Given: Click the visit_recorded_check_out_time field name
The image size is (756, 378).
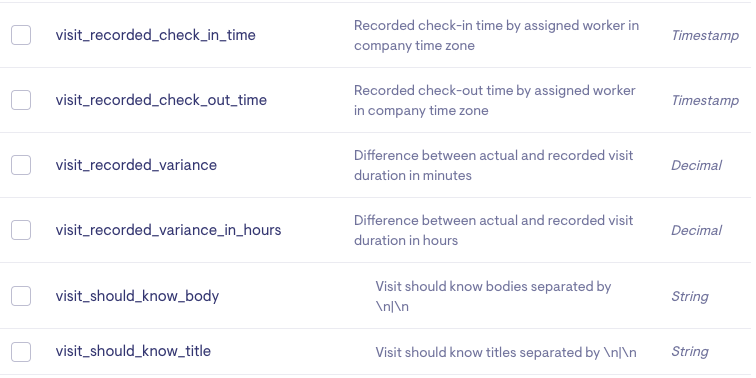Looking at the screenshot, I should [161, 100].
